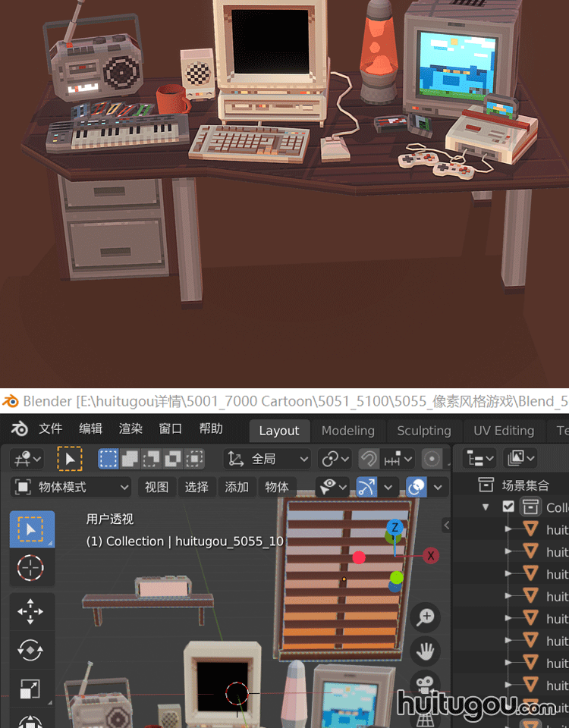Viewport: 569px width, 728px height.
Task: Toggle Show Overlays button
Action: coord(416,487)
